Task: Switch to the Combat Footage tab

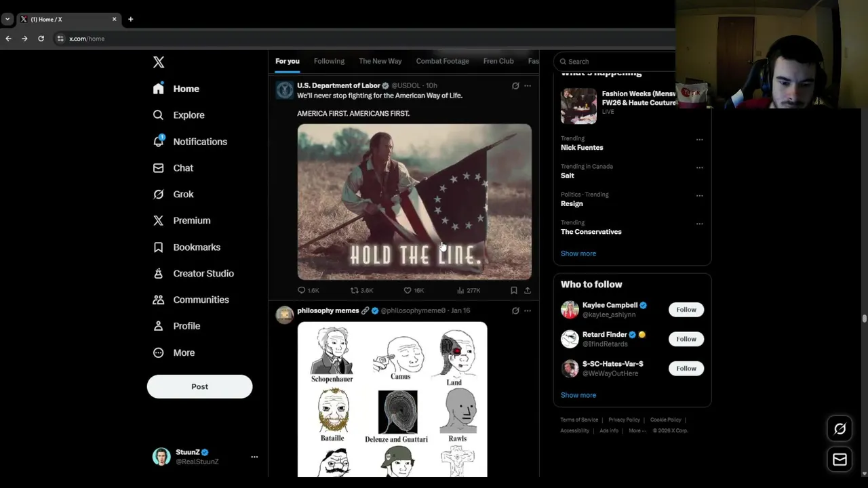Action: (x=442, y=61)
